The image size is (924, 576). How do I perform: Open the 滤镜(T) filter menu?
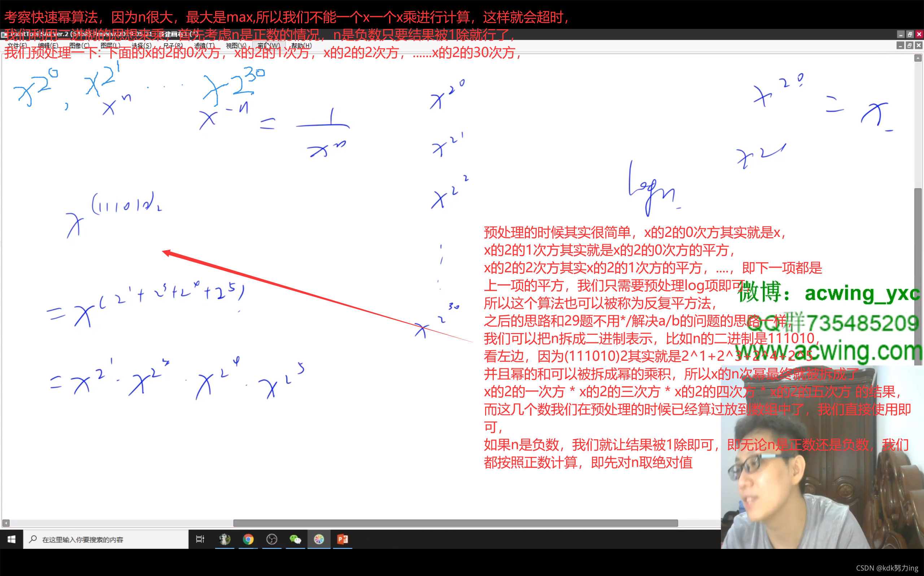coord(204,46)
